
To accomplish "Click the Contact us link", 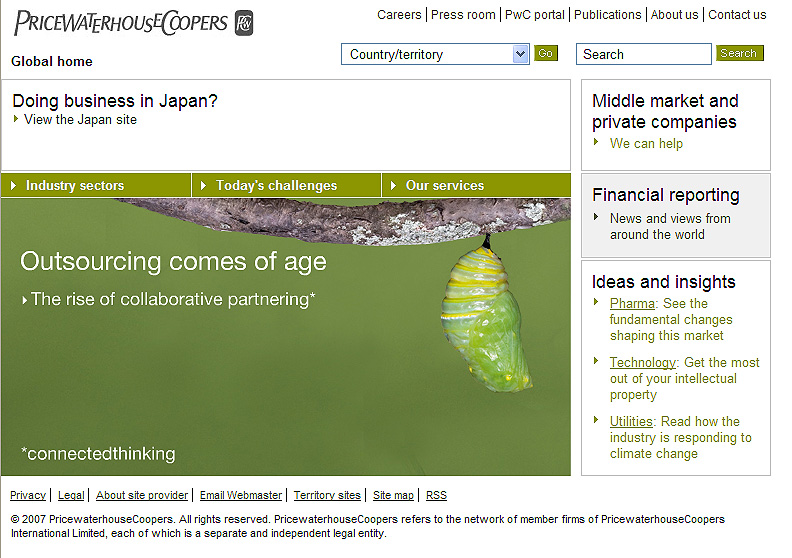I will click(x=737, y=15).
